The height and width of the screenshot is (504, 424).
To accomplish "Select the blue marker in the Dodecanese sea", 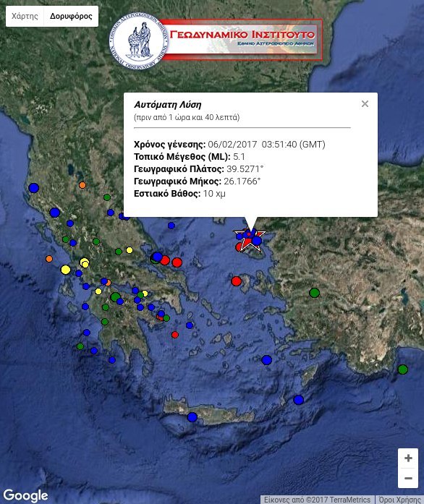I will click(266, 360).
